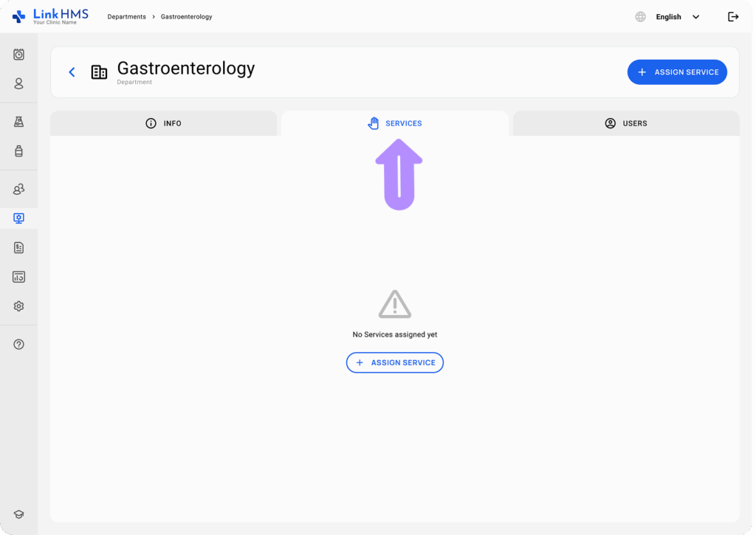Open the reports dashboard icon in sidebar
756x535 pixels.
pos(19,277)
